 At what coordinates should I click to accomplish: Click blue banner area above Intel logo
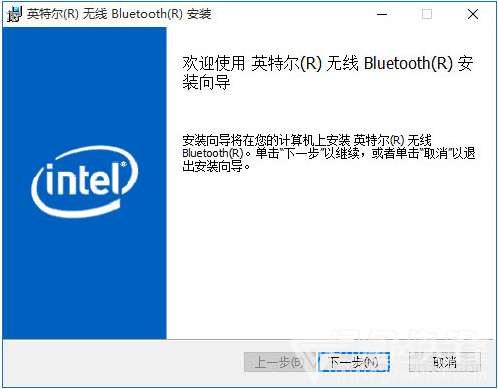[84, 87]
